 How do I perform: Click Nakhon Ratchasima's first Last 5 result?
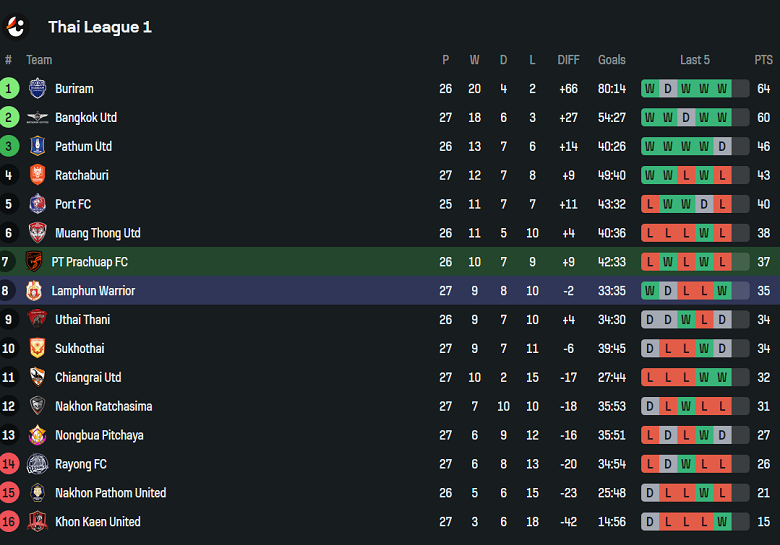(650, 407)
